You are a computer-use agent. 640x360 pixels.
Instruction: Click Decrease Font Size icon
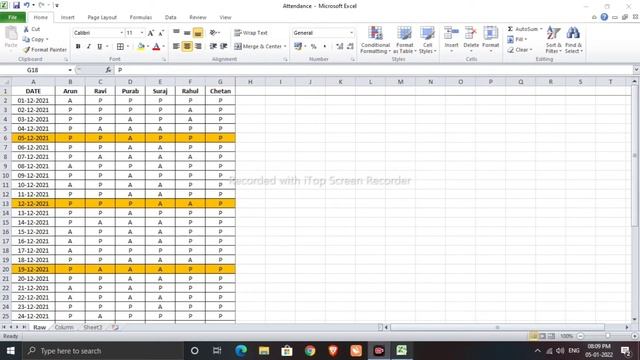coord(161,33)
